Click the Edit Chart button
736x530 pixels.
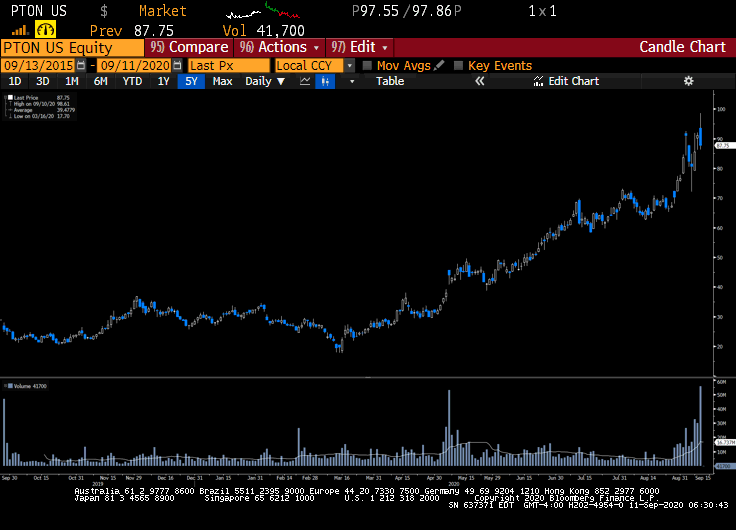[x=566, y=81]
